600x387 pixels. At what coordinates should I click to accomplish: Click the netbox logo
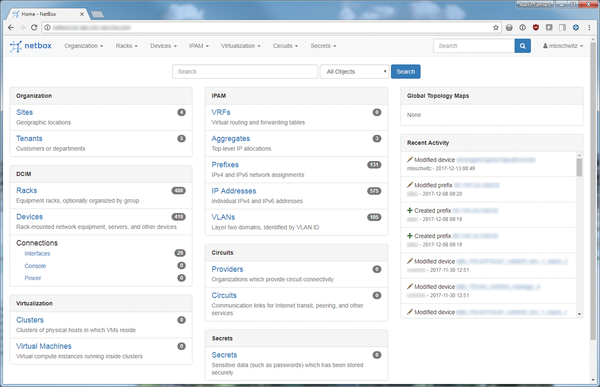31,46
